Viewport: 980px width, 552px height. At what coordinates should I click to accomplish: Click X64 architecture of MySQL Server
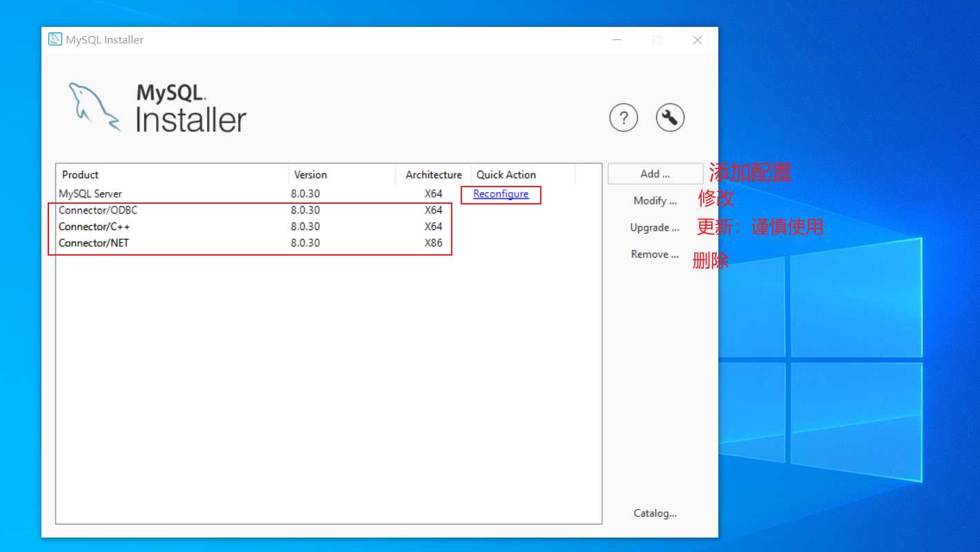(434, 194)
